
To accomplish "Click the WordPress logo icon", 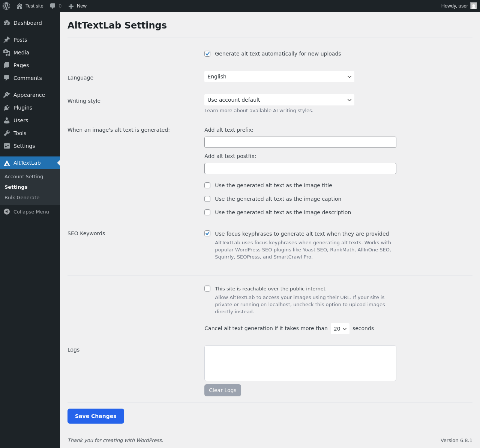I will pos(6,6).
